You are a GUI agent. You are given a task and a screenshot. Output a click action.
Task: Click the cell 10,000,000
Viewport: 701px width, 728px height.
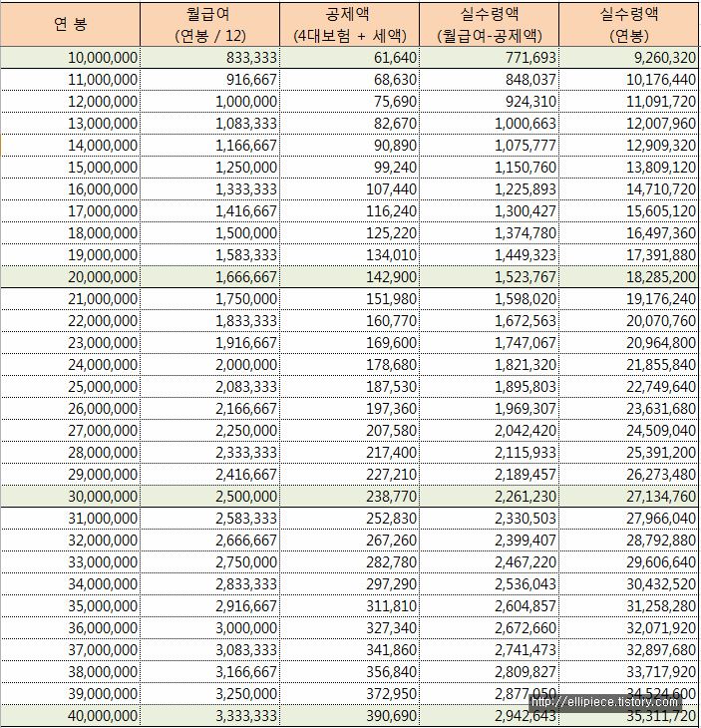point(70,58)
